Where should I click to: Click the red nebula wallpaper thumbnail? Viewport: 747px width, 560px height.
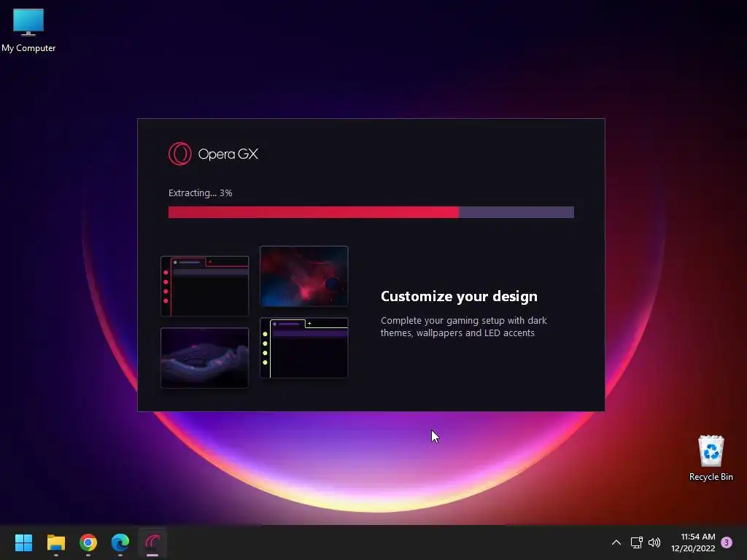(x=304, y=276)
